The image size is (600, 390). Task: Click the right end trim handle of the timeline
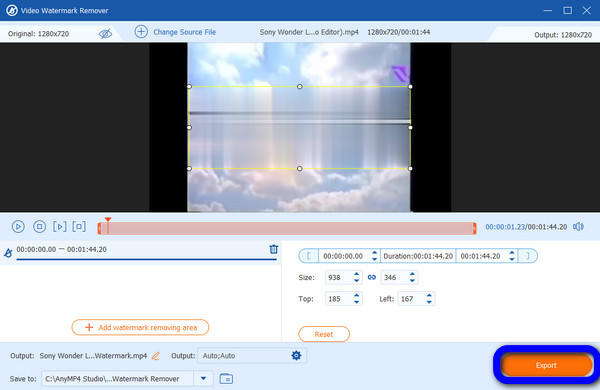(x=474, y=228)
